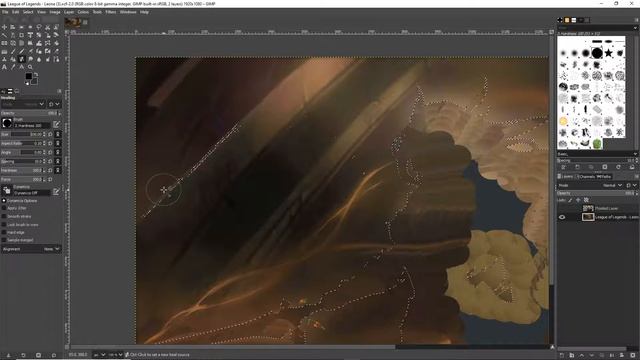Enable the Lock brush to view checkbox
The image size is (640, 360).
(4, 224)
